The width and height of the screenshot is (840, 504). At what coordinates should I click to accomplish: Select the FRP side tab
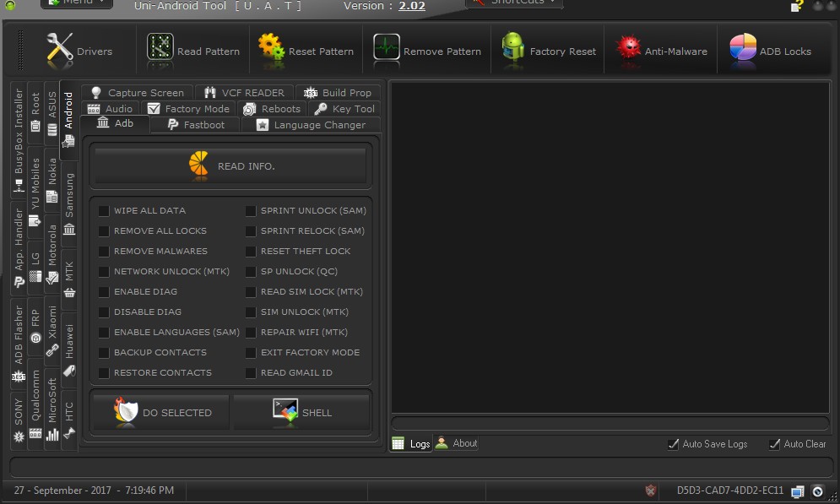(35, 326)
